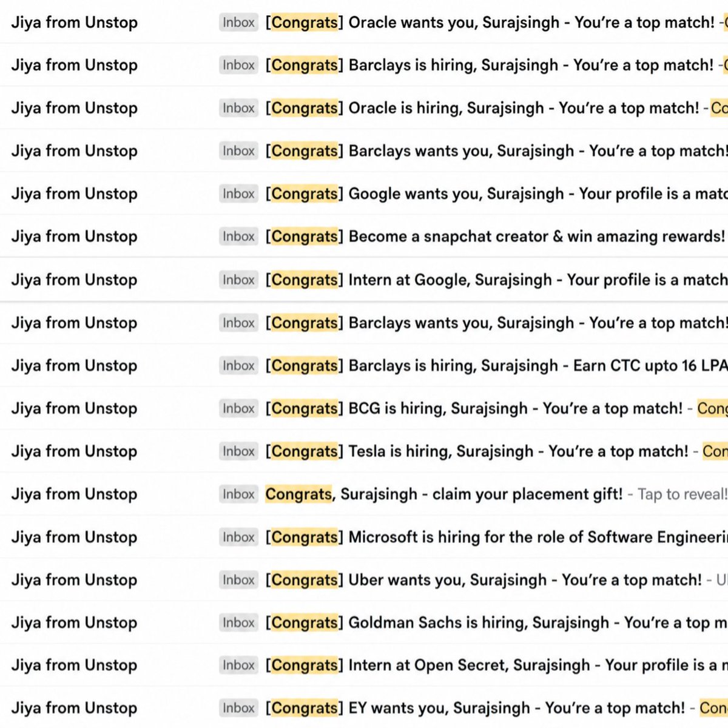The image size is (728, 728).
Task: Click Inbox label on Open Secret row
Action: [x=238, y=665]
